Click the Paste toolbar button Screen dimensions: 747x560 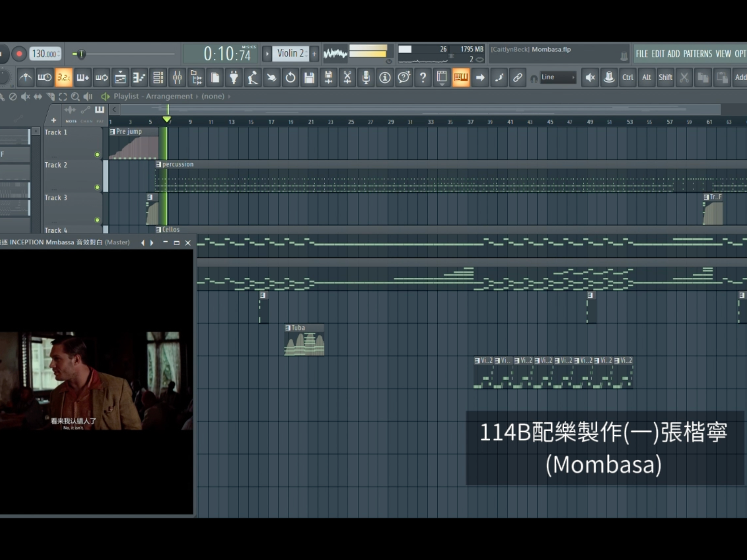(722, 77)
